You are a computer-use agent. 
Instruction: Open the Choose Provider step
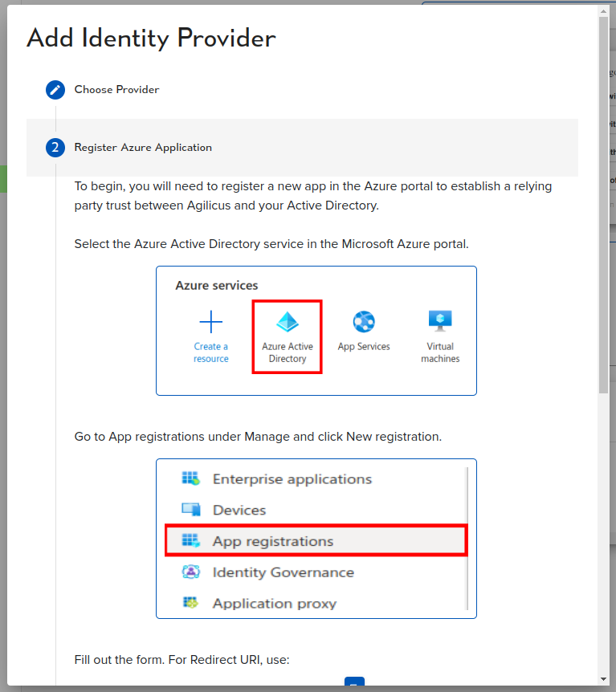click(116, 90)
